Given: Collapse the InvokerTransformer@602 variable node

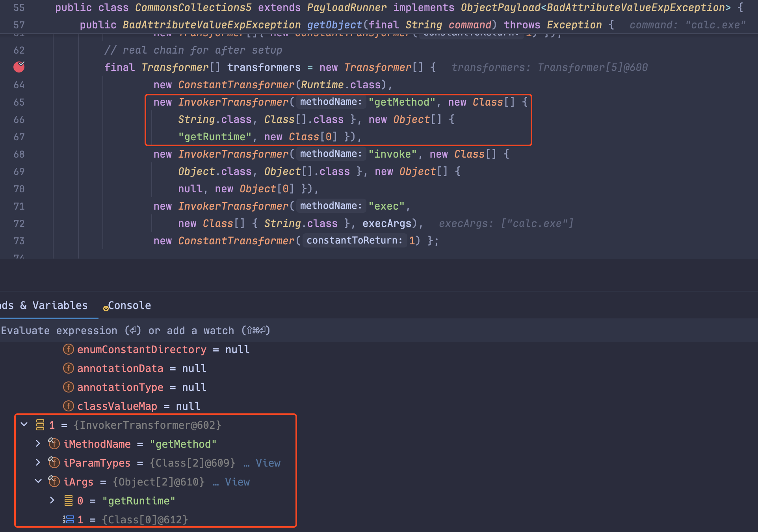Looking at the screenshot, I should 24,424.
